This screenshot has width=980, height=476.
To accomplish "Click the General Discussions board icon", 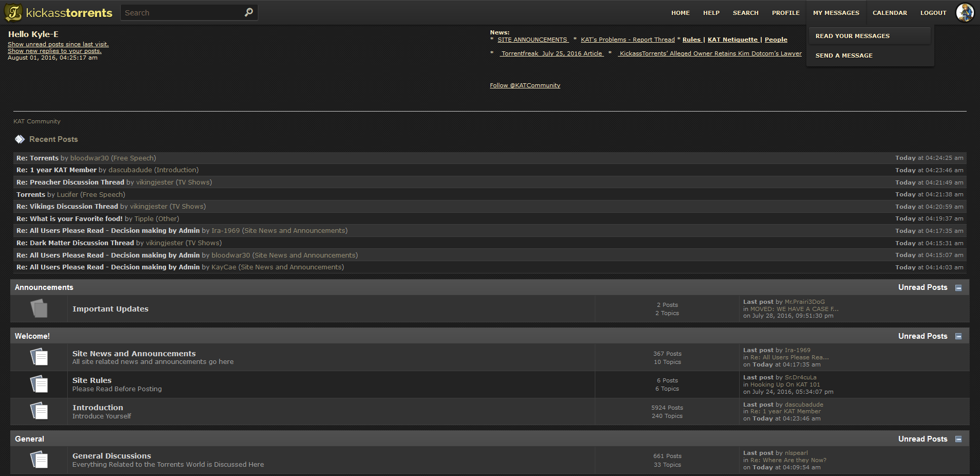I will pyautogui.click(x=39, y=460).
